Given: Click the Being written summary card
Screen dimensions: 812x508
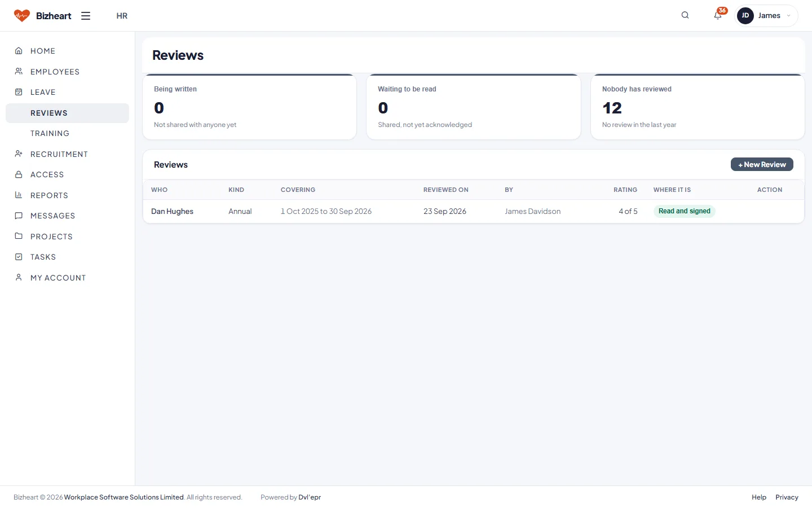Looking at the screenshot, I should point(250,107).
